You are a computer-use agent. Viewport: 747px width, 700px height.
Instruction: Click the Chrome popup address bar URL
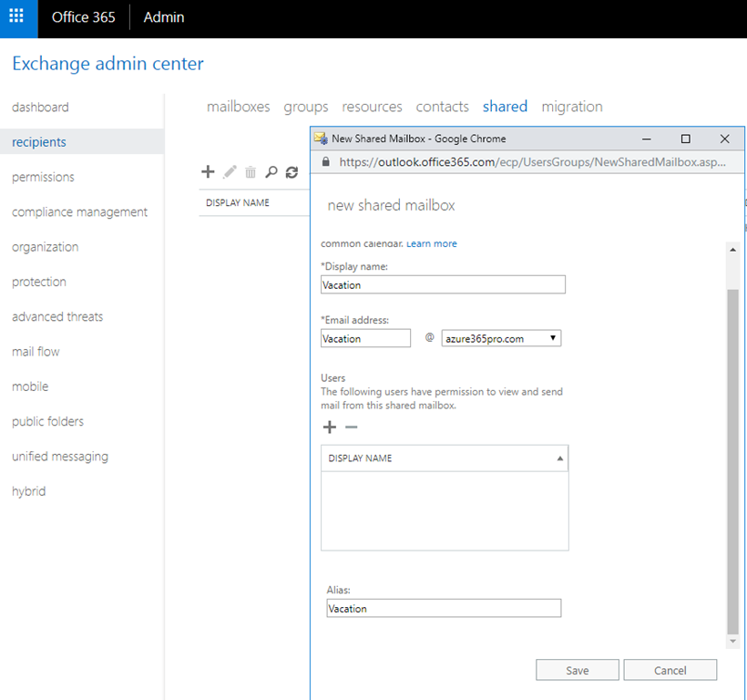pyautogui.click(x=533, y=162)
